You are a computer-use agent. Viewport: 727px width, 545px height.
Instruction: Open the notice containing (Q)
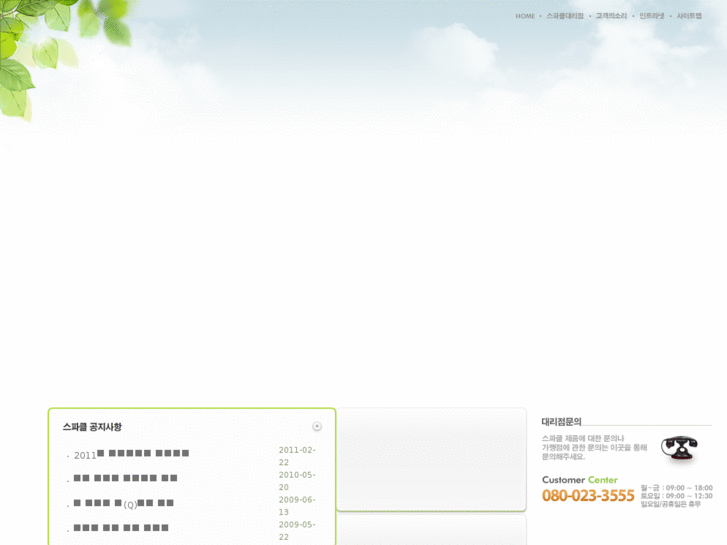pyautogui.click(x=123, y=504)
